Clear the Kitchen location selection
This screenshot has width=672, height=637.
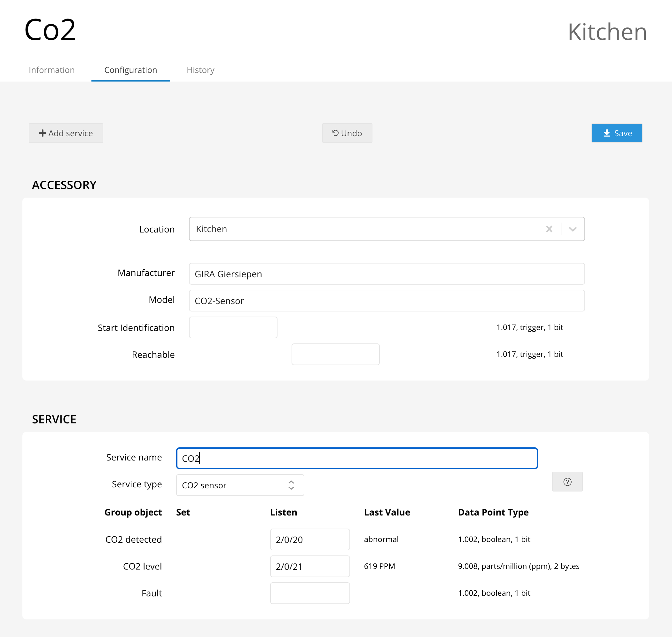coord(549,229)
